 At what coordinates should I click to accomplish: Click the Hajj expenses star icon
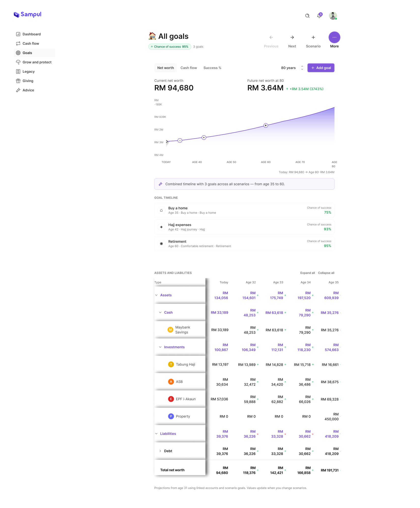coord(161,227)
